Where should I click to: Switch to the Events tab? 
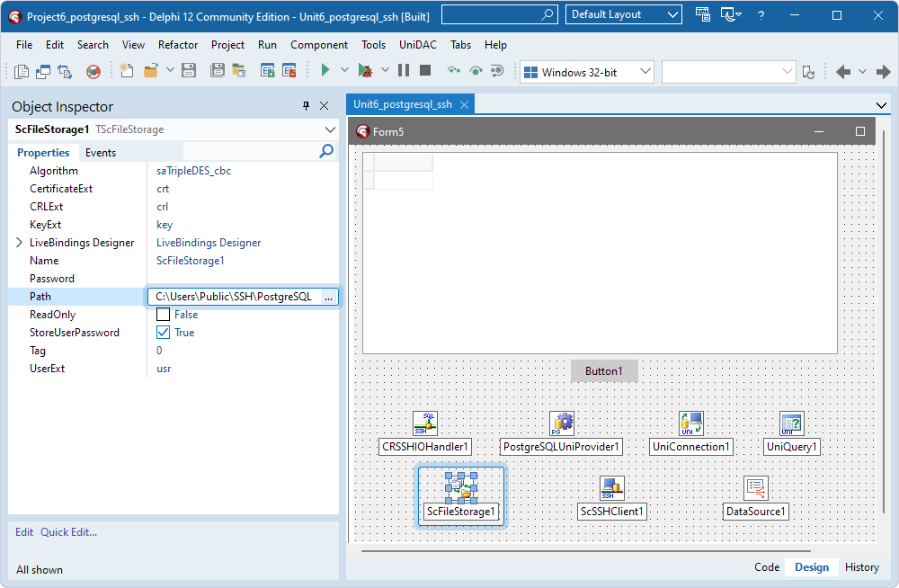(x=101, y=153)
